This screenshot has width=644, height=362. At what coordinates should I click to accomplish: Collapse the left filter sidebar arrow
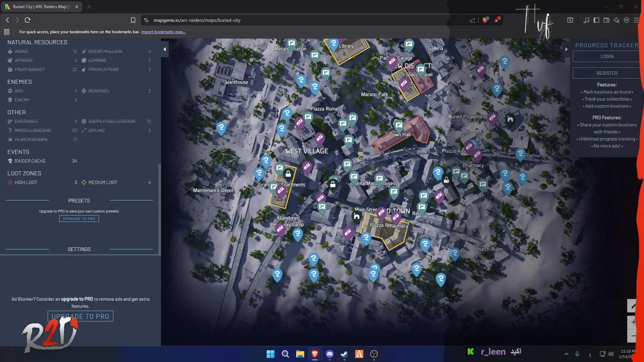(x=165, y=49)
